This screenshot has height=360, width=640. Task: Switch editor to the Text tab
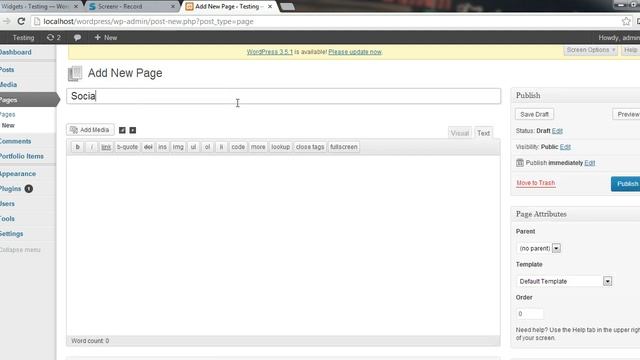click(483, 133)
